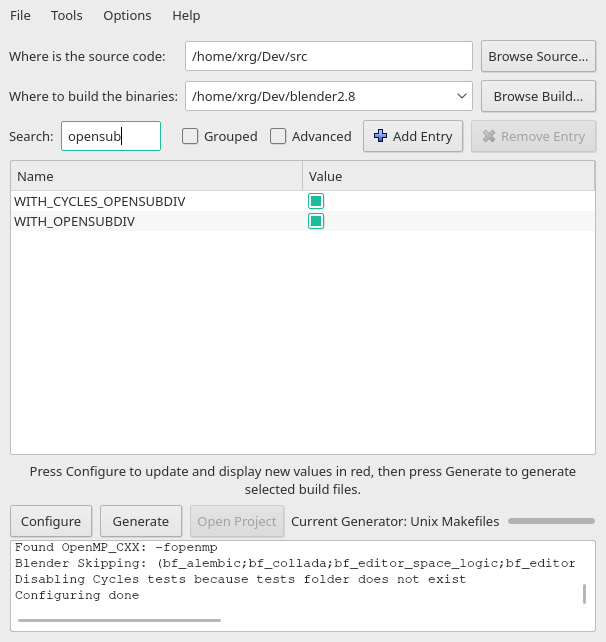Image resolution: width=606 pixels, height=642 pixels.
Task: Enable the Grouped checkbox
Action: [x=190, y=136]
